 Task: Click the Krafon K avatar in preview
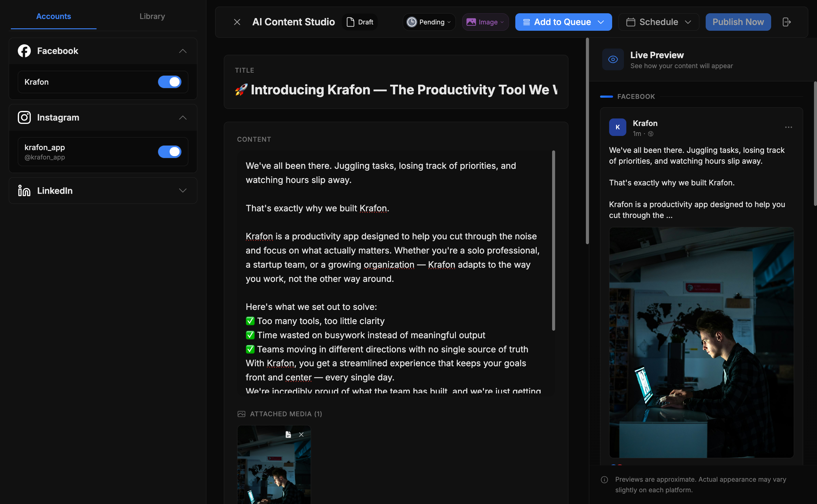pos(618,127)
